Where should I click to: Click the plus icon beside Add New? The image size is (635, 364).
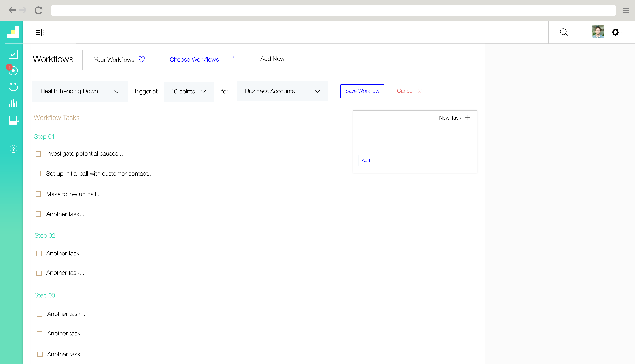pos(295,59)
